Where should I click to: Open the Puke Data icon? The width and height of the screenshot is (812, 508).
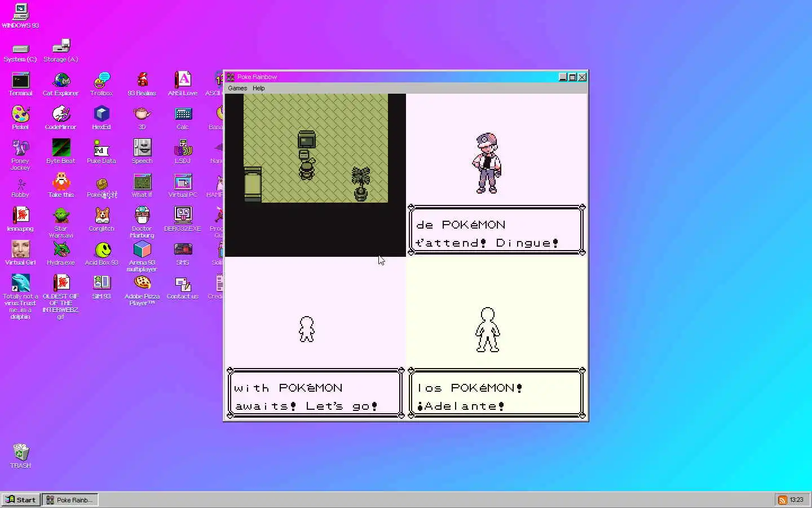(x=101, y=152)
